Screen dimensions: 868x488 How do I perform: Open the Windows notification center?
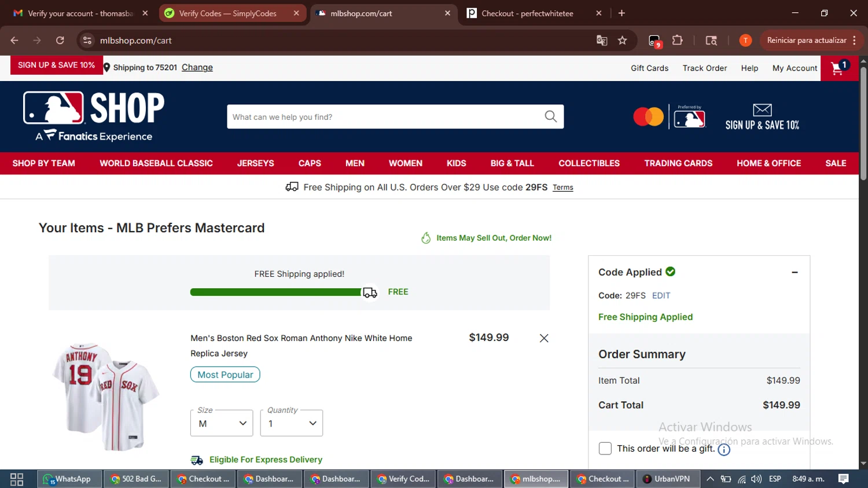tap(844, 479)
